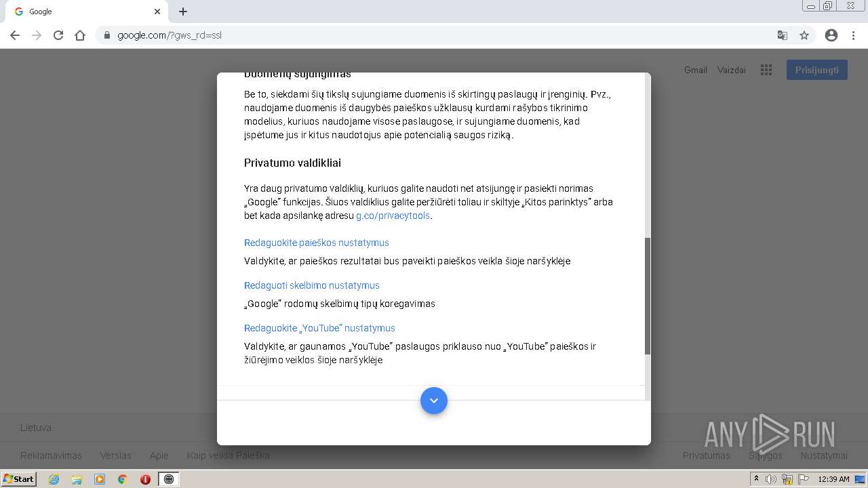Open the Verslas footer link
Screen dimensions: 868x488
tap(116, 455)
